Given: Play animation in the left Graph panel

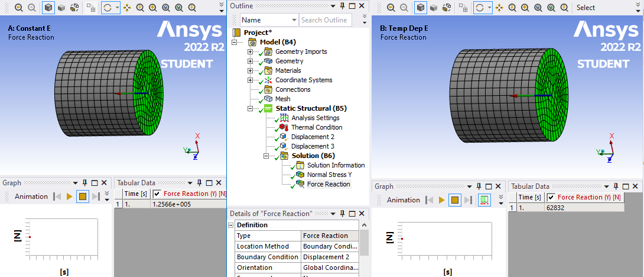Looking at the screenshot, I should point(70,197).
